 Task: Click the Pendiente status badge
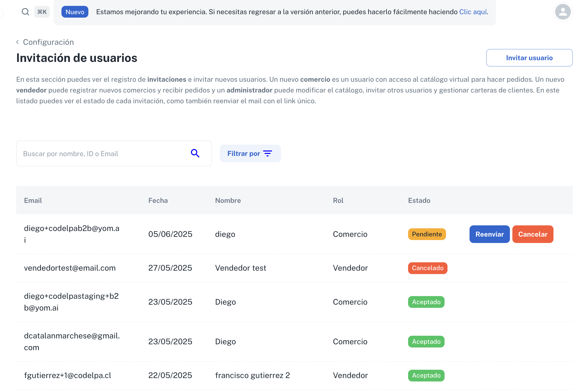[x=427, y=234]
